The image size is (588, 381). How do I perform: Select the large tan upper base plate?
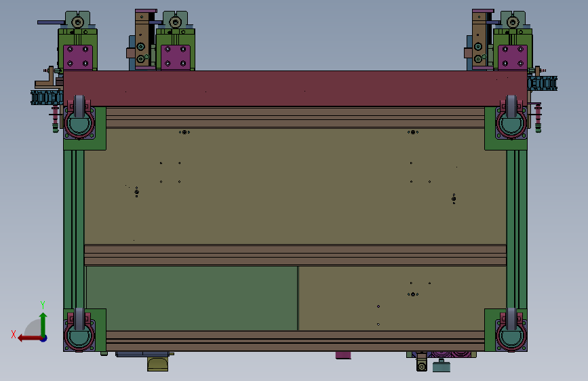[296, 186]
